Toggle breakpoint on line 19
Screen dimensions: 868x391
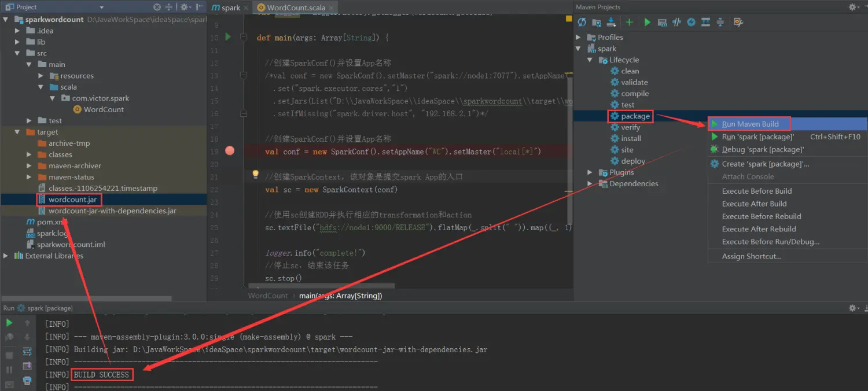point(230,151)
